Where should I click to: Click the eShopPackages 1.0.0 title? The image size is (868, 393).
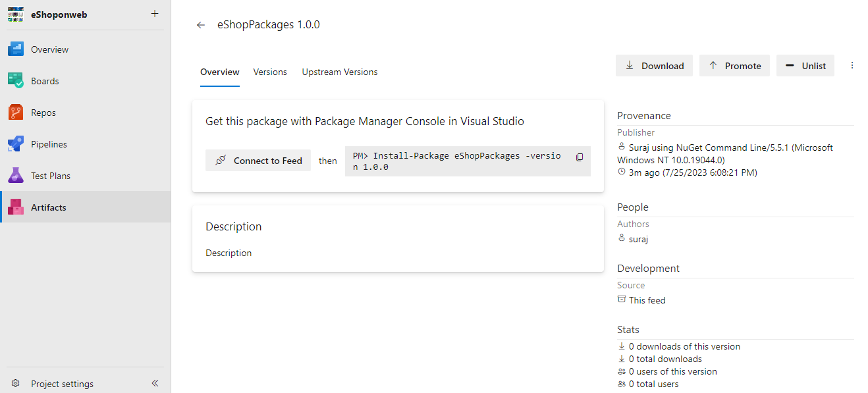pos(269,25)
